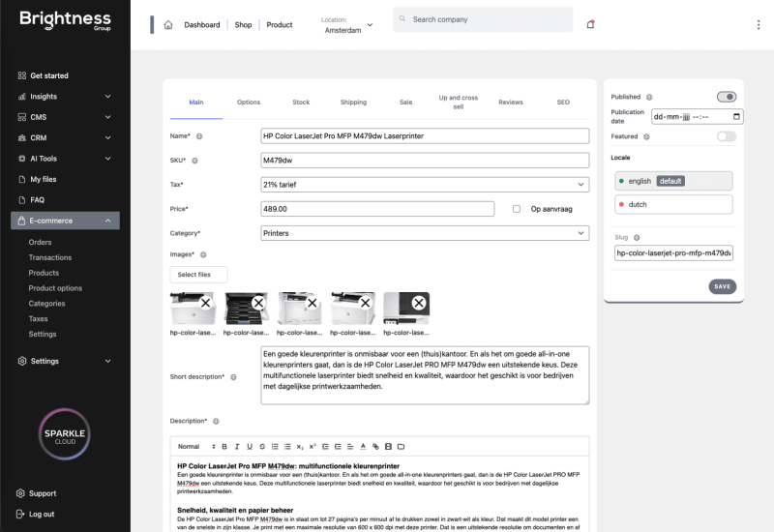Viewport: 774px width, 532px height.
Task: Insert a link in the description
Action: click(x=375, y=446)
